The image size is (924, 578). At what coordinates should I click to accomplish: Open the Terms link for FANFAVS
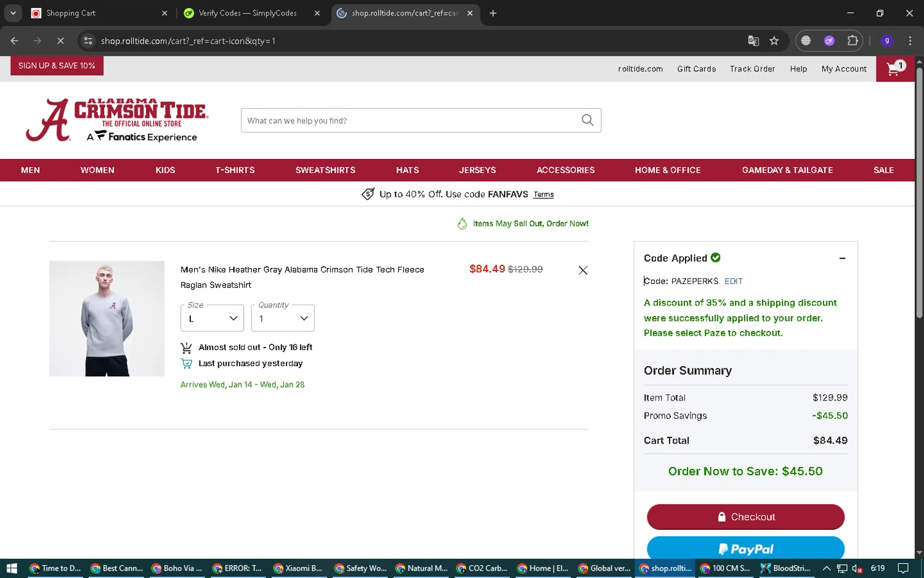[x=543, y=194]
